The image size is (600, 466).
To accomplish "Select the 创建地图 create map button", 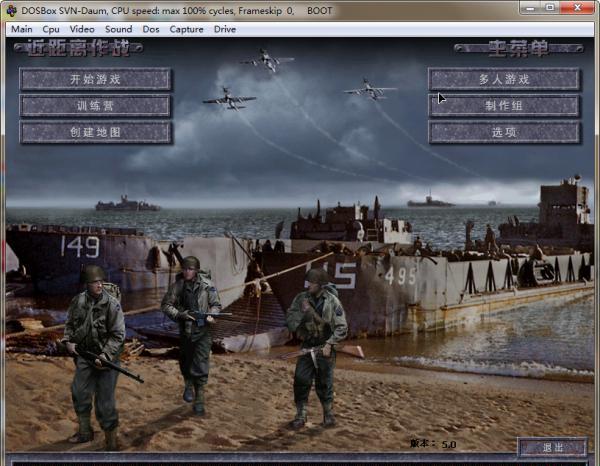I will click(95, 132).
